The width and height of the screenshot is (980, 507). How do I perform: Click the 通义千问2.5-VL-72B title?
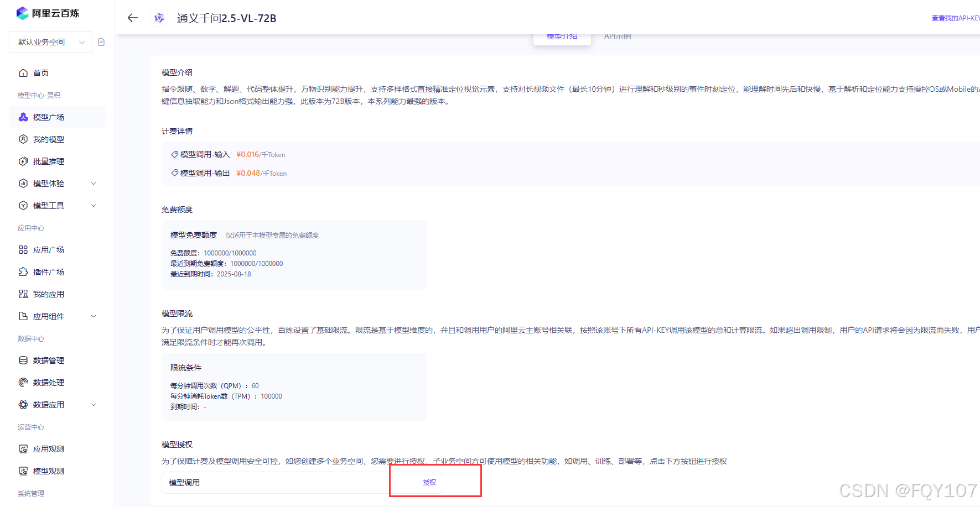click(227, 18)
